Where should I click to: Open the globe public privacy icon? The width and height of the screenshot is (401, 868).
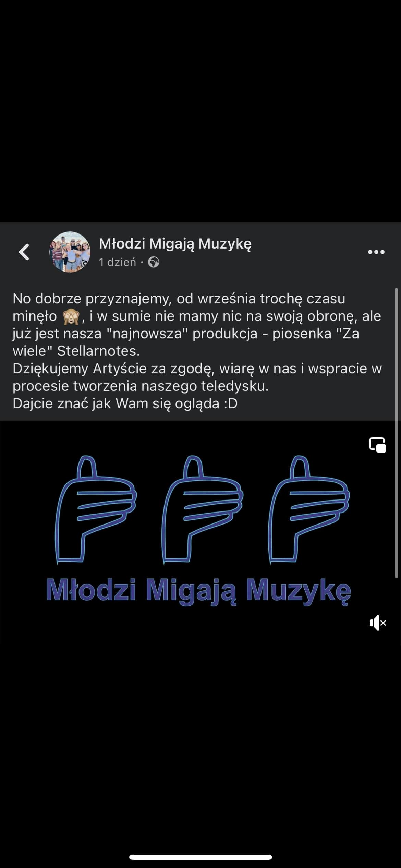click(x=154, y=262)
